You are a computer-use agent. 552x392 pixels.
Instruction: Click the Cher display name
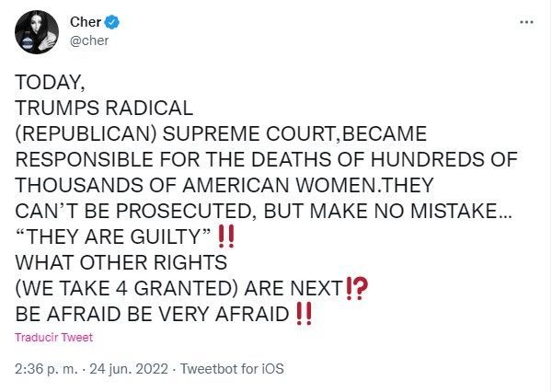coord(86,22)
